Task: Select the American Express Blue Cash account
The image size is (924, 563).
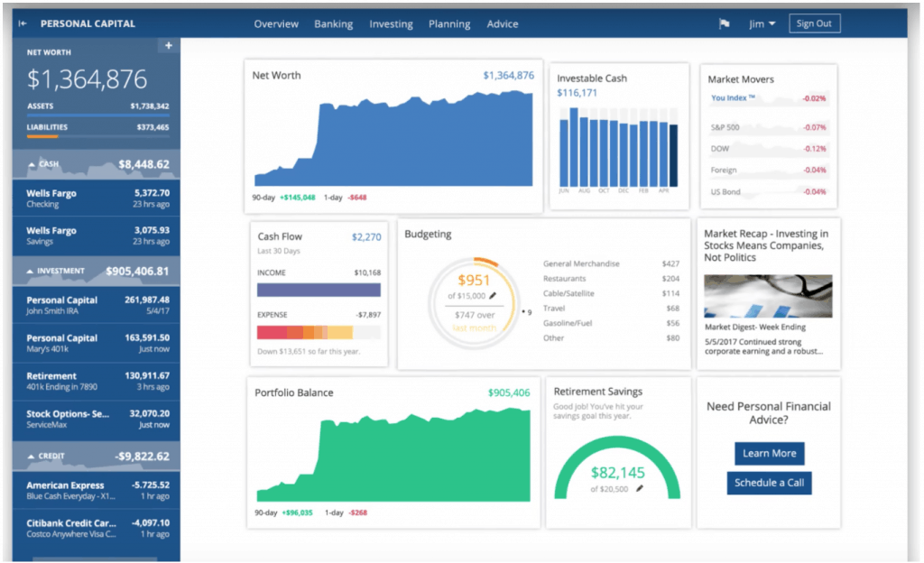Action: click(97, 491)
